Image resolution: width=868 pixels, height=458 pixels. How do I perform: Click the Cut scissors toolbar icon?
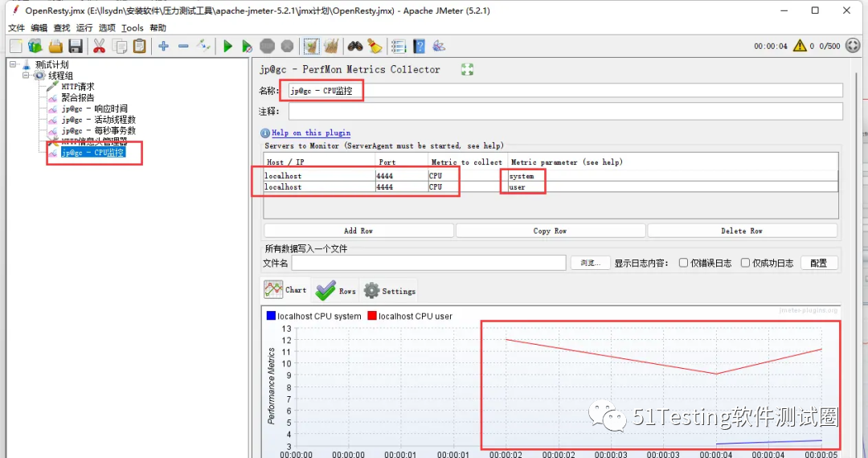(x=100, y=47)
